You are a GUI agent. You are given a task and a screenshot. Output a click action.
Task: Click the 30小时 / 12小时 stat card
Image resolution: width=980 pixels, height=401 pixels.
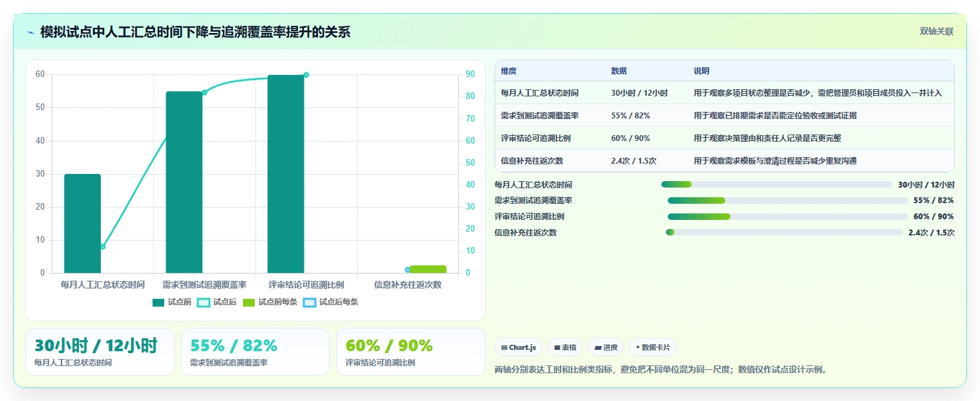click(100, 352)
